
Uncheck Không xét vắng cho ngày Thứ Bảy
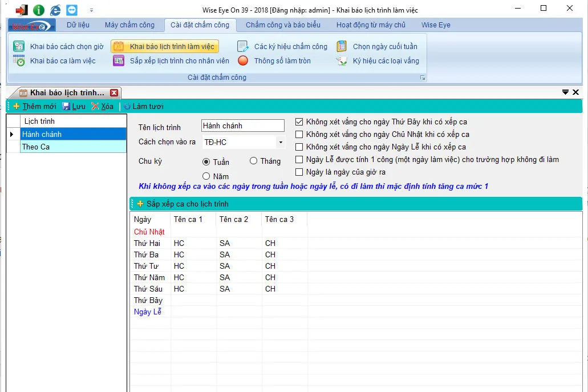[x=299, y=122]
